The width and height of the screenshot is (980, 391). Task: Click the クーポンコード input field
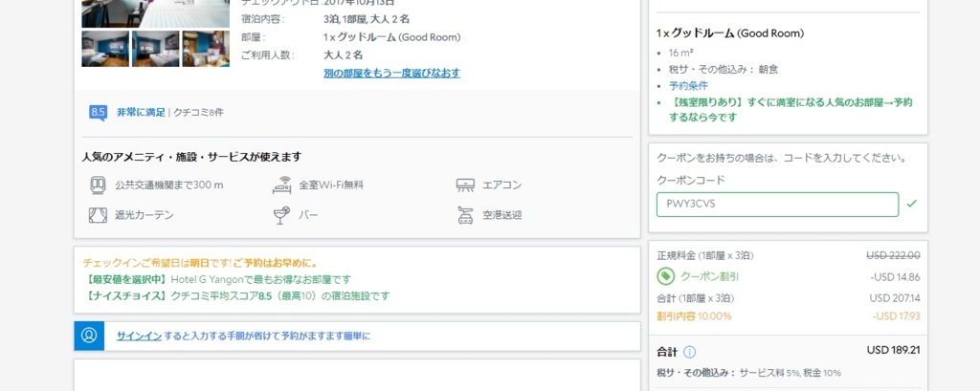[x=777, y=205]
